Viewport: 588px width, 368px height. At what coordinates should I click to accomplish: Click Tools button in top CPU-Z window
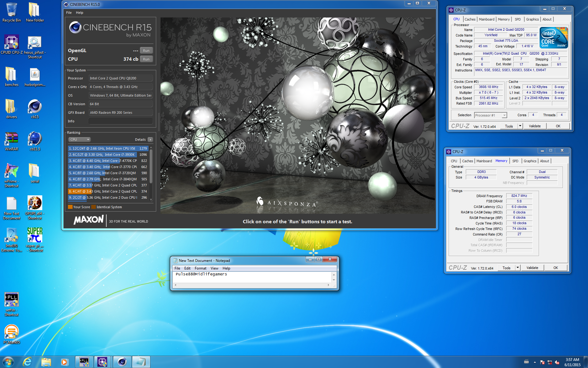(x=509, y=126)
